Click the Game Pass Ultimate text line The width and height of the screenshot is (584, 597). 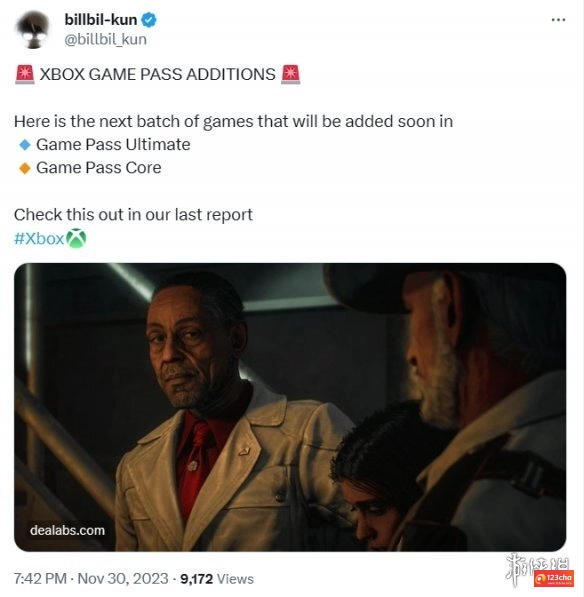(113, 145)
